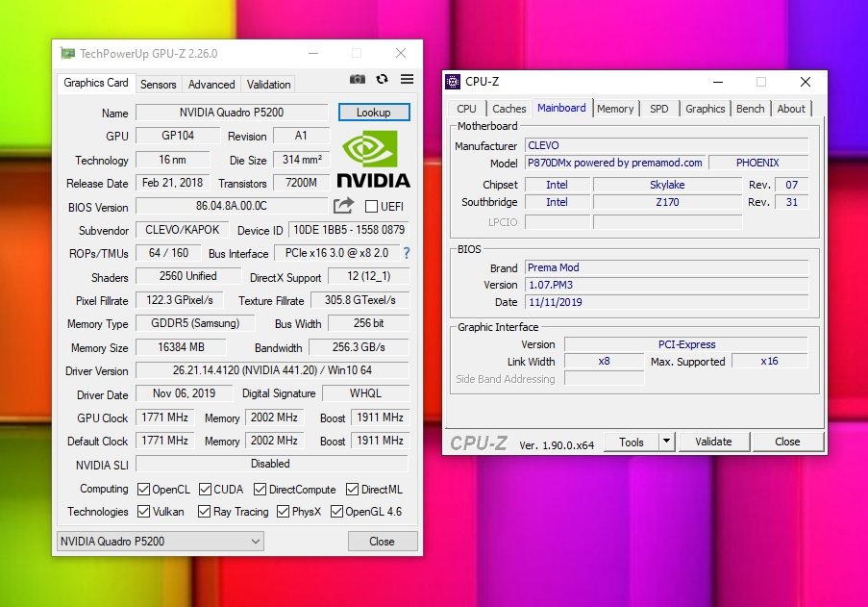Open the SPD tab in CPU-Z
This screenshot has height=607, width=868.
click(658, 109)
